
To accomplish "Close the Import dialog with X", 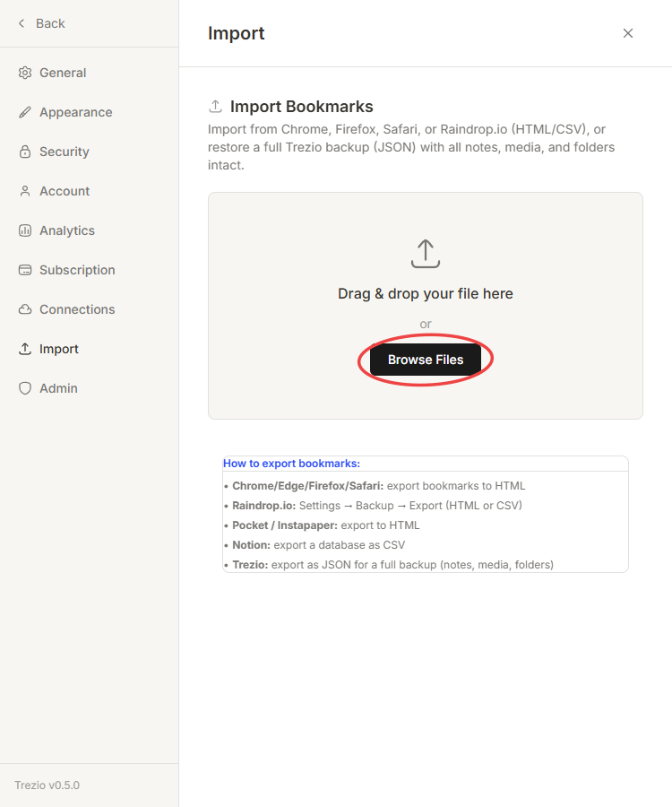I will pyautogui.click(x=628, y=33).
